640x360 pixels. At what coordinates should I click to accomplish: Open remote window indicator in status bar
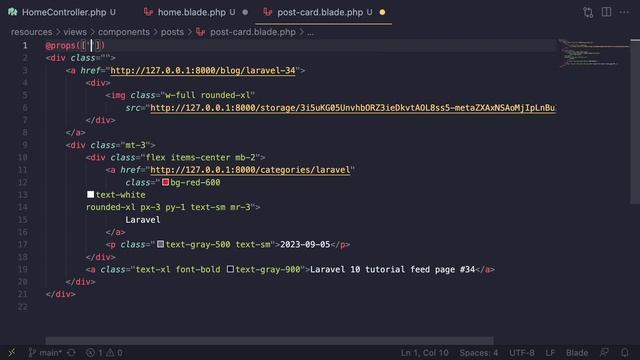11,352
